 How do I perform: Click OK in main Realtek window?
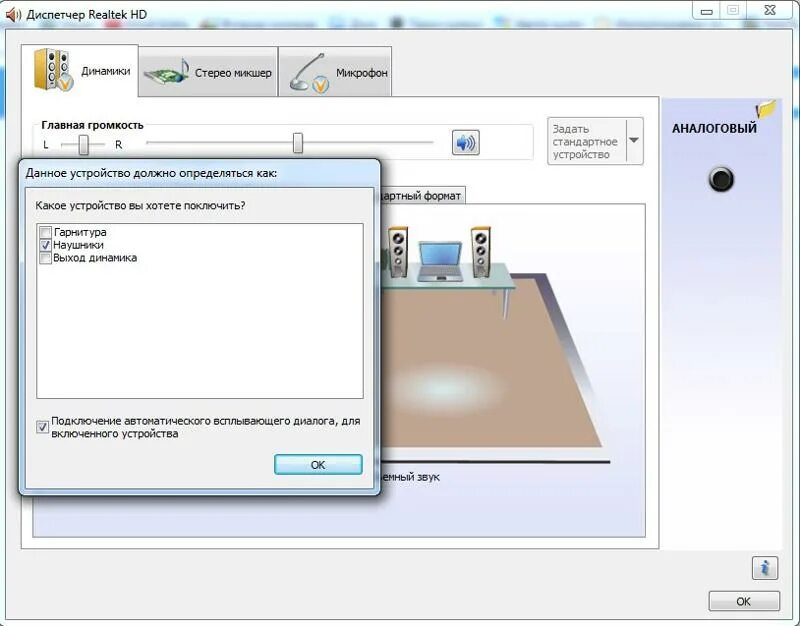tap(744, 601)
